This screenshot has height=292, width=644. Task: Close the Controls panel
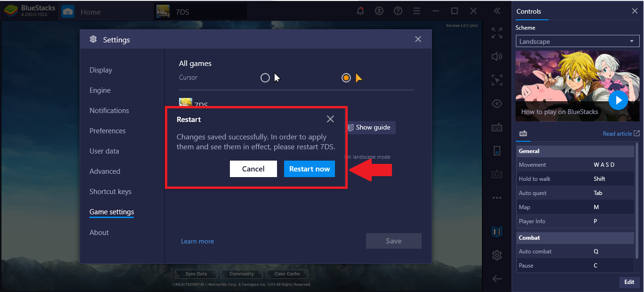635,11
